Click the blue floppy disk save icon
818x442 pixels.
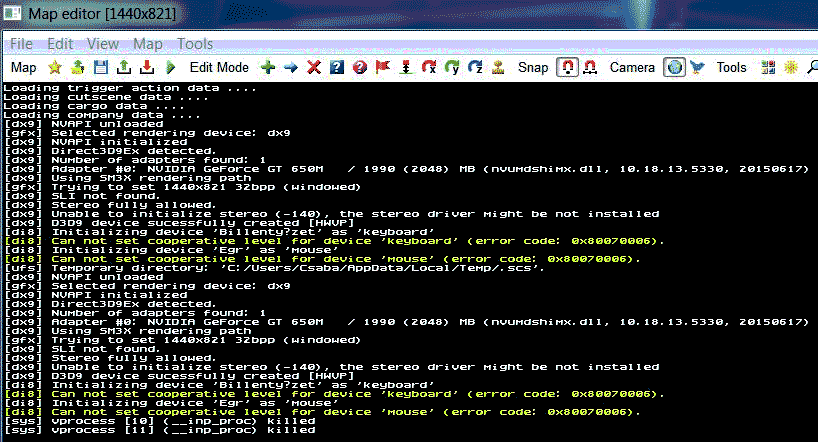tap(100, 67)
